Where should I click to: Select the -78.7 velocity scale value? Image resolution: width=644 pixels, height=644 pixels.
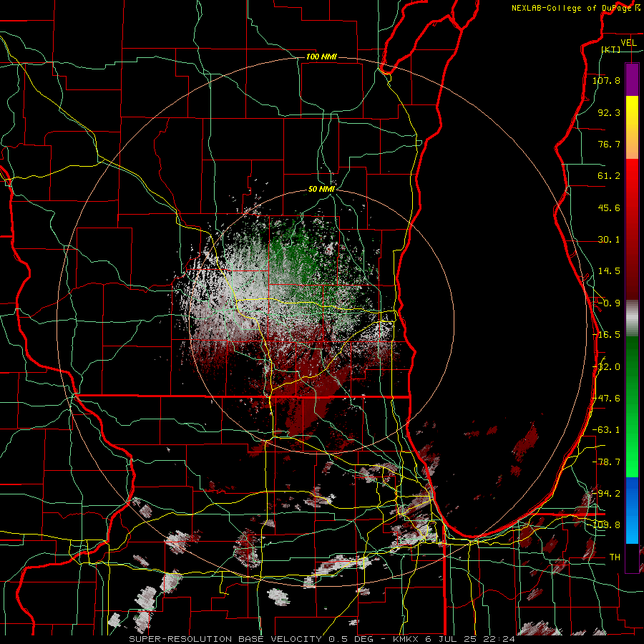[606, 462]
